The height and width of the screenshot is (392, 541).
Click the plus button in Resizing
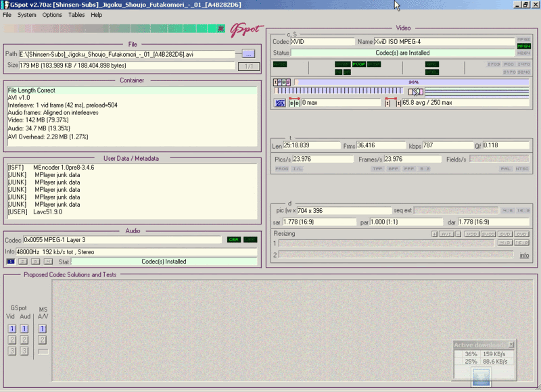[434, 234]
